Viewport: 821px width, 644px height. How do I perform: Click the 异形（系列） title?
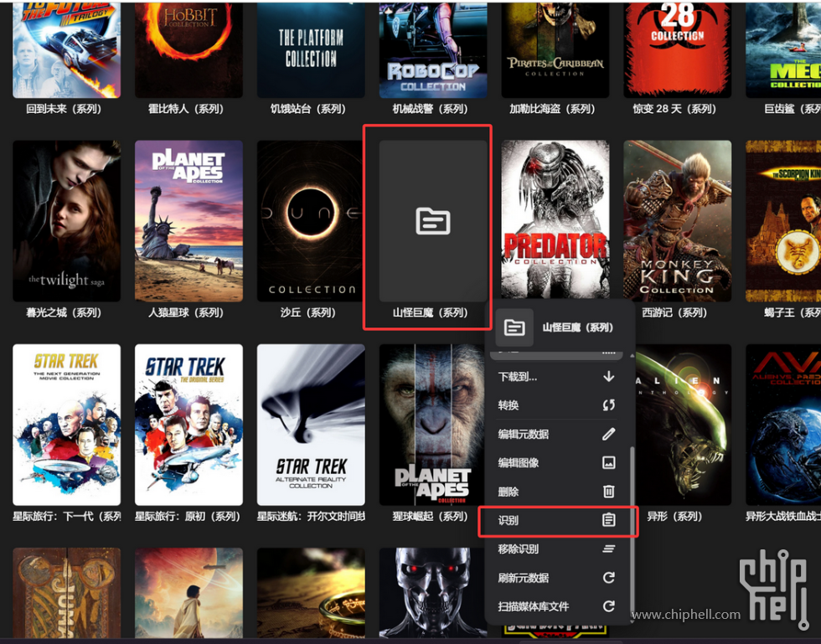[674, 516]
